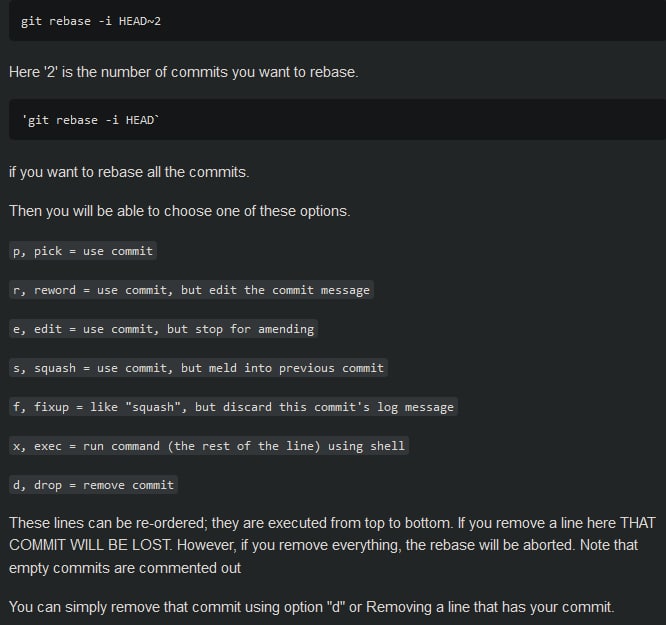
Task: Click the 'd, drop = remove commit' snippet
Action: pos(93,485)
